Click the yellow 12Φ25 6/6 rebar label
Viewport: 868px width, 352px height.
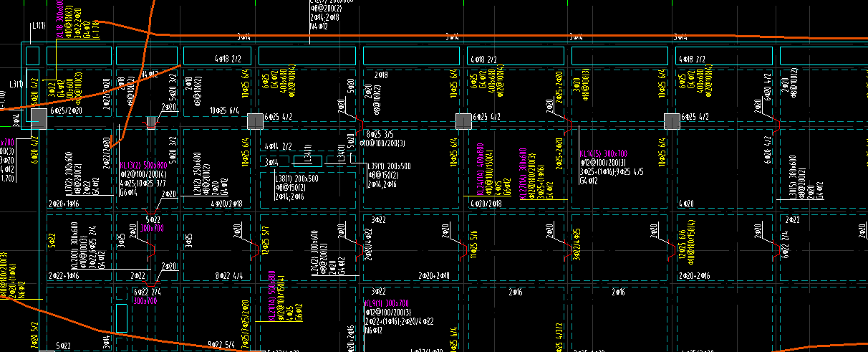point(681,244)
